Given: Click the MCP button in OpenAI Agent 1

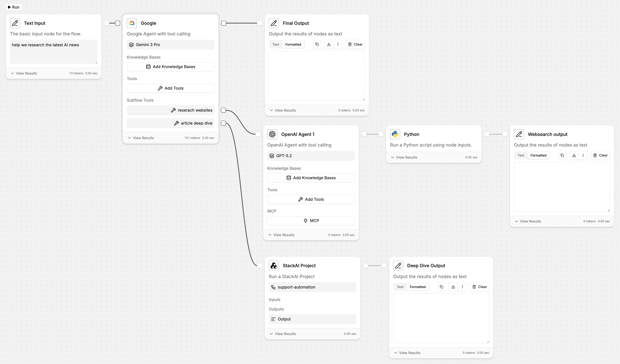Looking at the screenshot, I should 311,221.
